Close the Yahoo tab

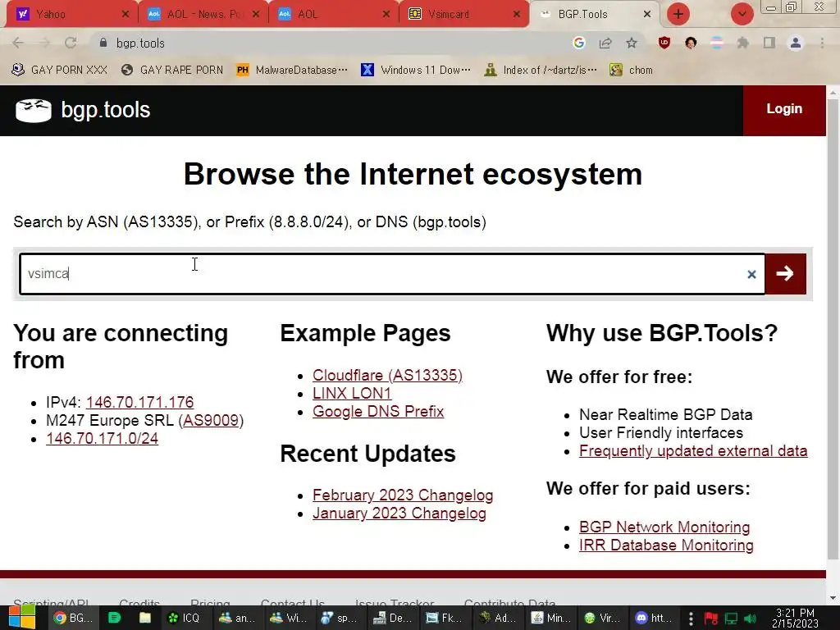coord(126,15)
